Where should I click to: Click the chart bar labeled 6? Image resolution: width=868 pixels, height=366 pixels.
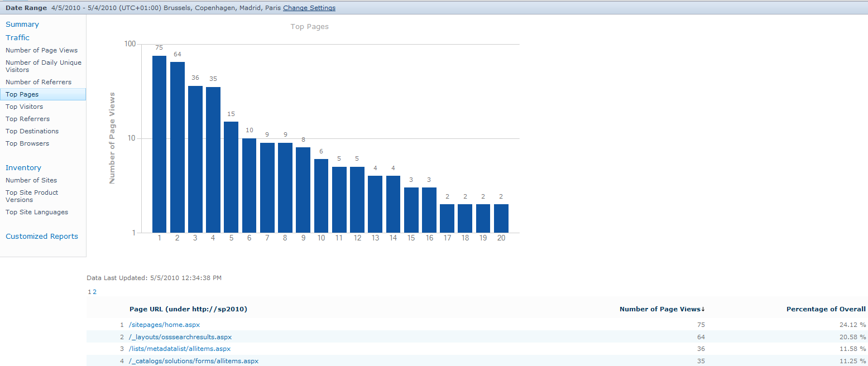click(x=321, y=196)
